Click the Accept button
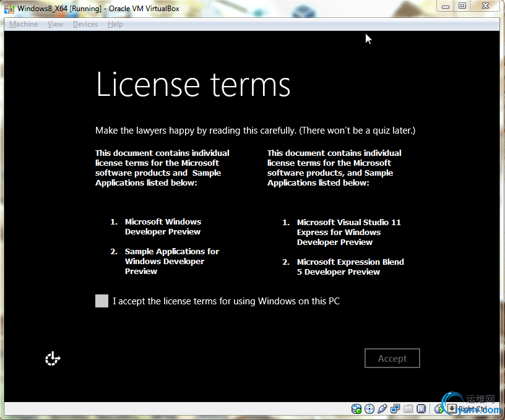The width and height of the screenshot is (505, 420). pyautogui.click(x=392, y=358)
